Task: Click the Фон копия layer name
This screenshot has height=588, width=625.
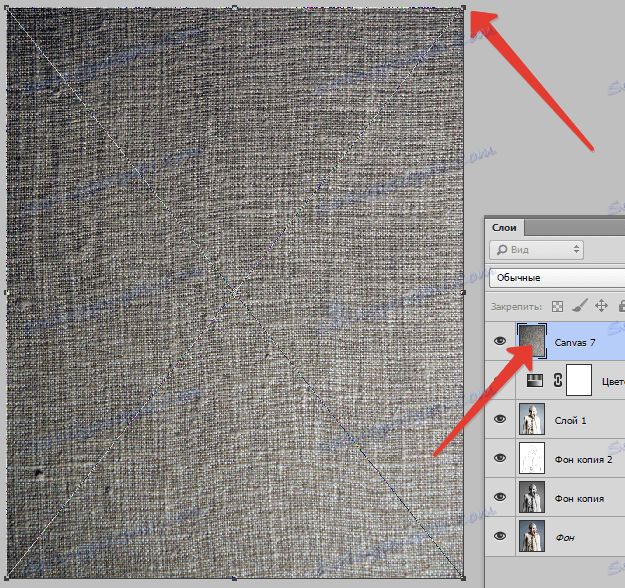Action: point(580,499)
